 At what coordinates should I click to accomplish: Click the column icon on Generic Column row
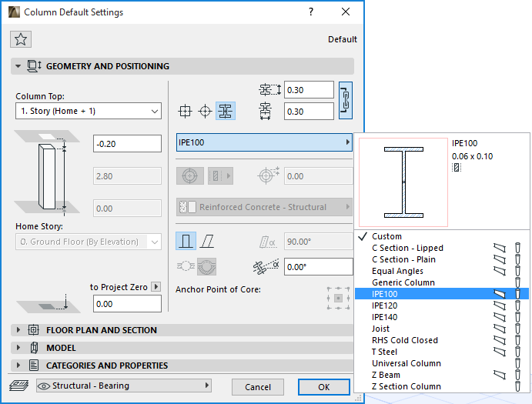pos(517,282)
